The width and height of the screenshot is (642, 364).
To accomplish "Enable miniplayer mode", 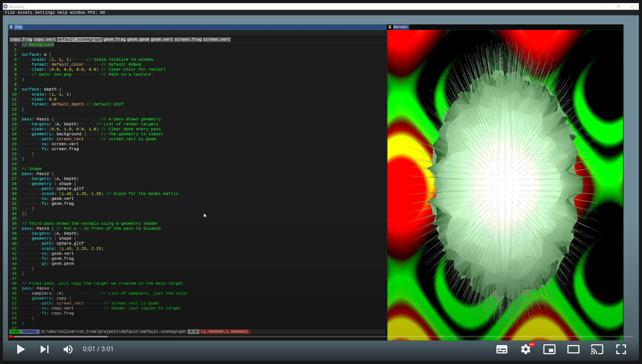I will 549,349.
